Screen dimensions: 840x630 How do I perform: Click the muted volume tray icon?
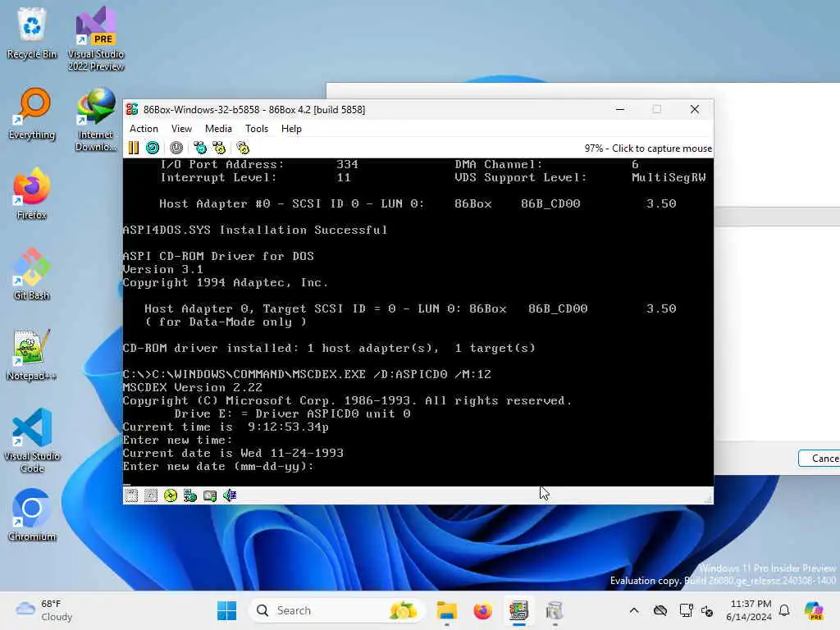point(707,610)
